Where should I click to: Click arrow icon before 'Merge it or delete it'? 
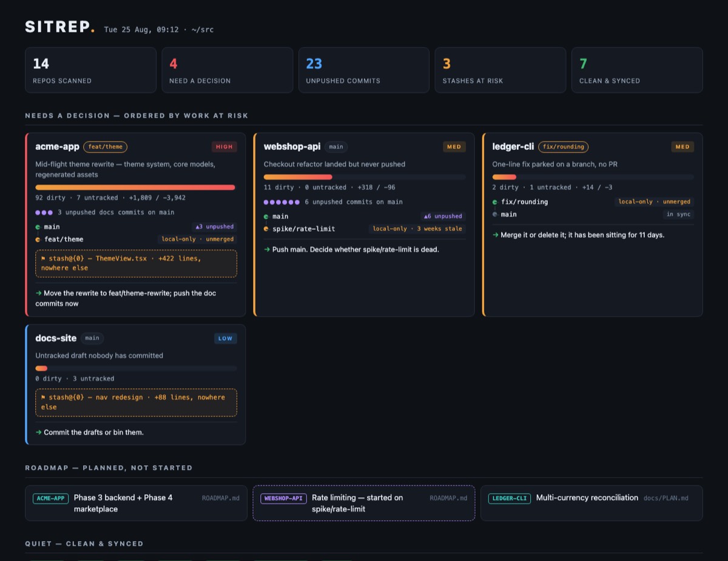pyautogui.click(x=496, y=235)
